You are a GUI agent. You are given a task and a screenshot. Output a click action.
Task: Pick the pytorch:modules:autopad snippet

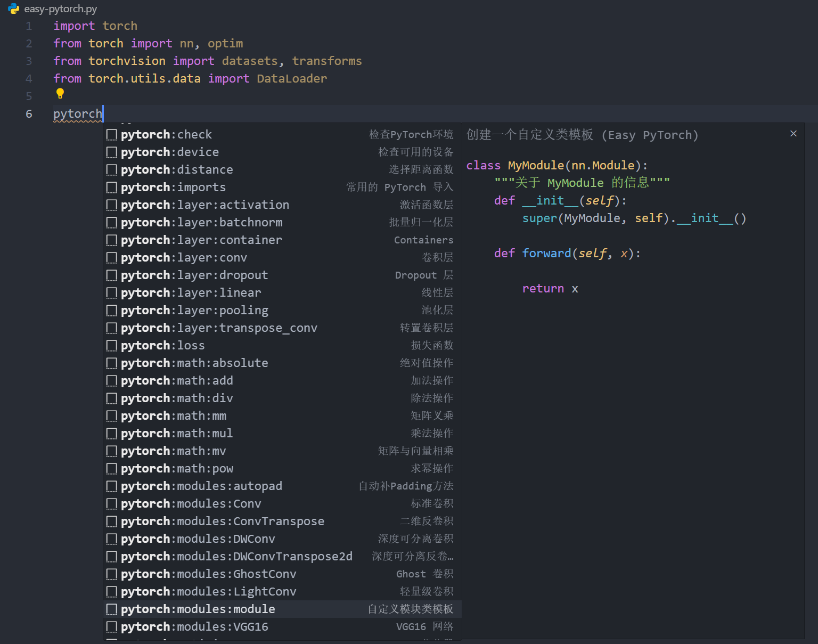(x=282, y=486)
